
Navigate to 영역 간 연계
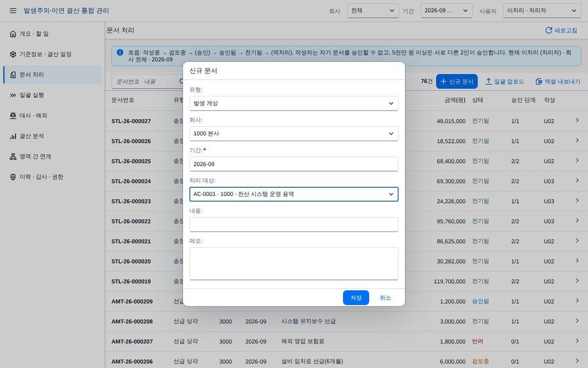pyautogui.click(x=52, y=156)
